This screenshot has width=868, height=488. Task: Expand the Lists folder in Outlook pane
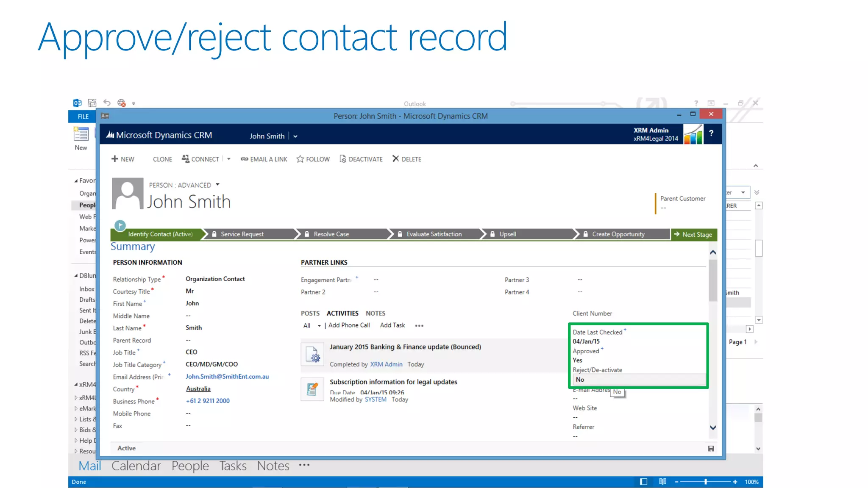point(76,419)
